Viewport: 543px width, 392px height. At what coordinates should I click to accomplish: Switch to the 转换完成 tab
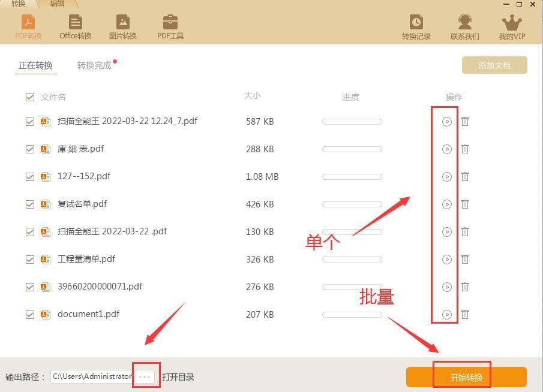[x=94, y=65]
